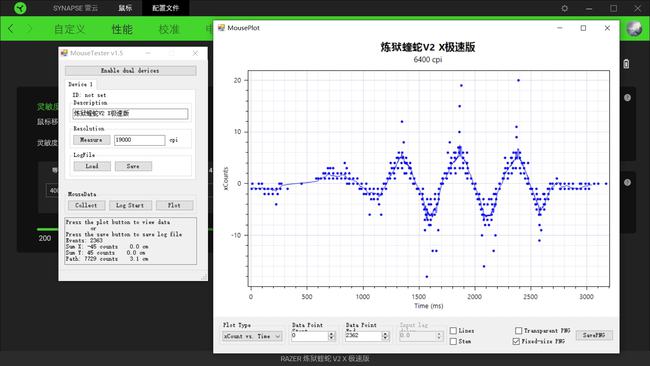
Task: Click the MouseTester v1.5 title icon
Action: click(x=64, y=53)
